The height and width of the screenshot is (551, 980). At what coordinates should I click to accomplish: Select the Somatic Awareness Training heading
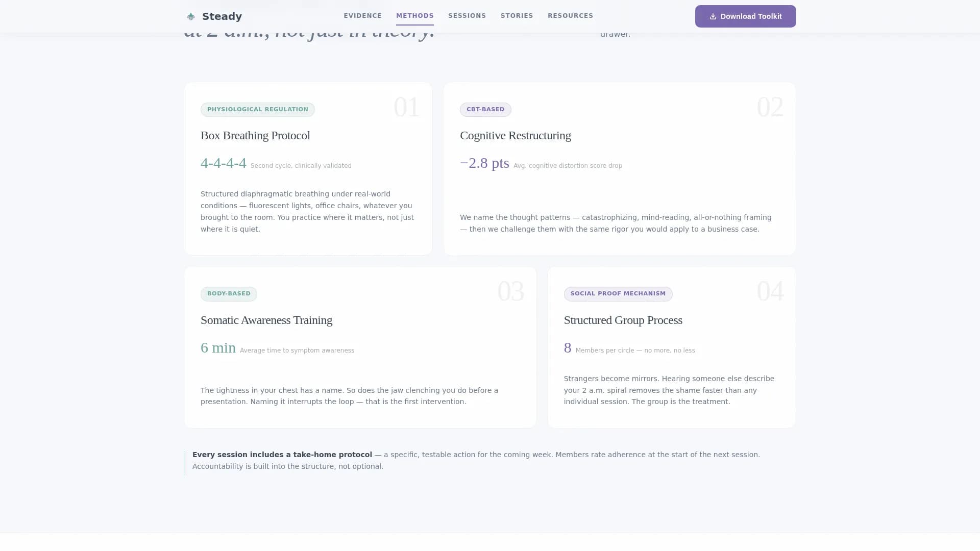[266, 320]
